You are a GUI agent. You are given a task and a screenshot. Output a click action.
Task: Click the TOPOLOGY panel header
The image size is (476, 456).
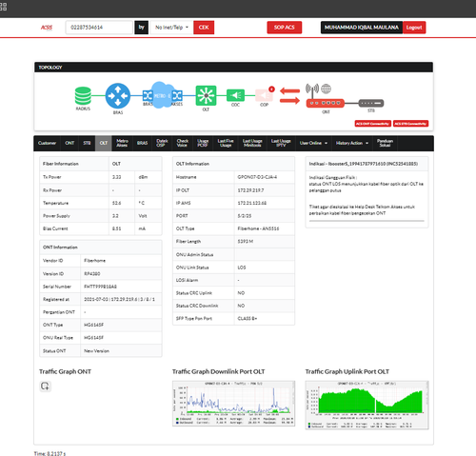[233, 68]
